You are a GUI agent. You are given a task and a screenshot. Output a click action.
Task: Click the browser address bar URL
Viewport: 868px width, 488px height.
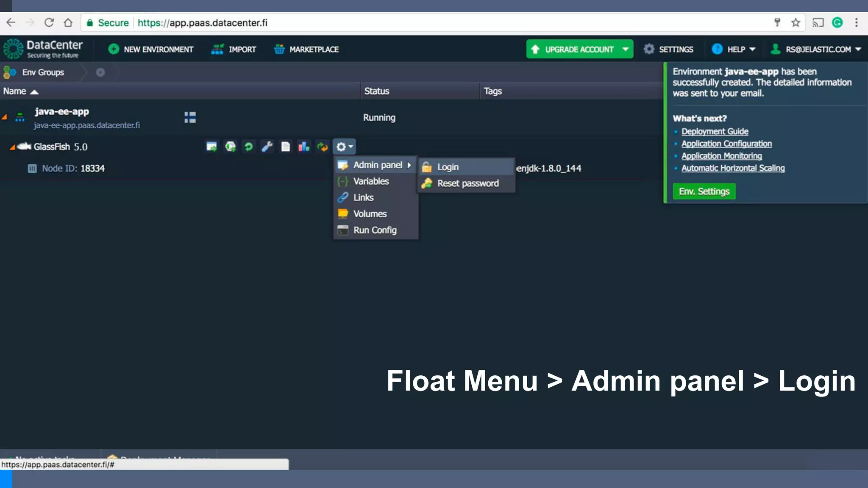(x=202, y=23)
